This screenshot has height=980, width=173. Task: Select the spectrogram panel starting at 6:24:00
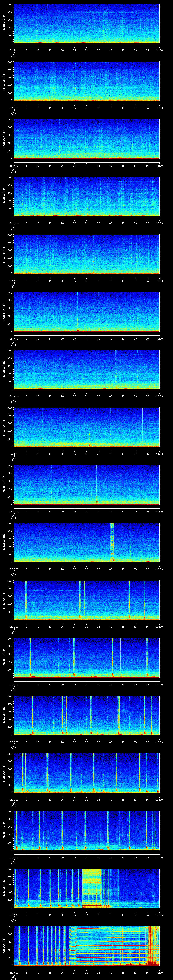(87, 657)
